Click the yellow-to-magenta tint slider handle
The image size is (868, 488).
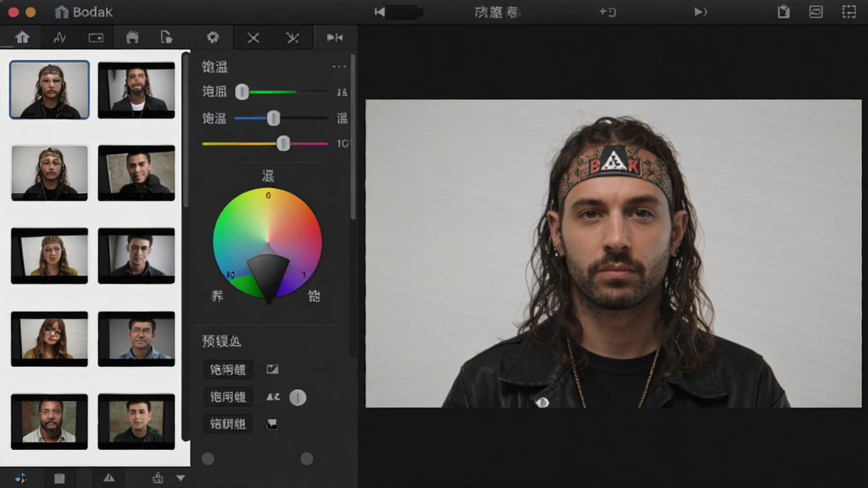pos(283,144)
